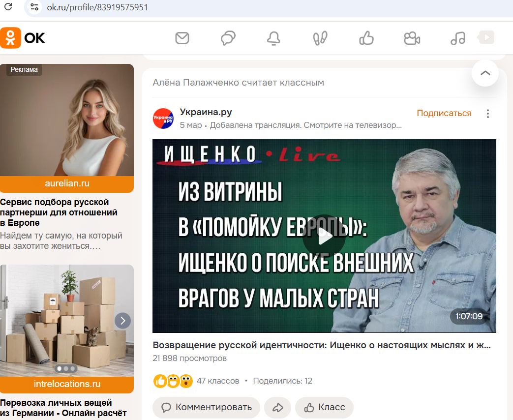Screen dimensions: 513x420
Task: Open the music note icon
Action: tap(458, 38)
